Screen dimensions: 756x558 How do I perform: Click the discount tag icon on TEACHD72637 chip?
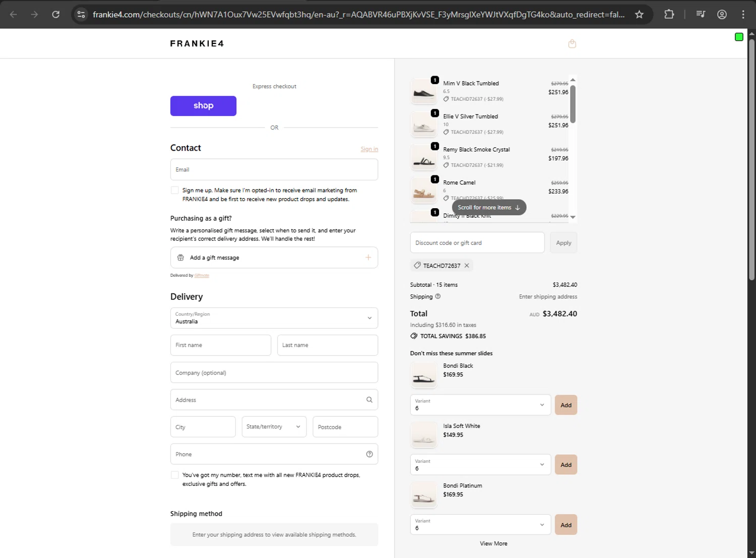[417, 266]
